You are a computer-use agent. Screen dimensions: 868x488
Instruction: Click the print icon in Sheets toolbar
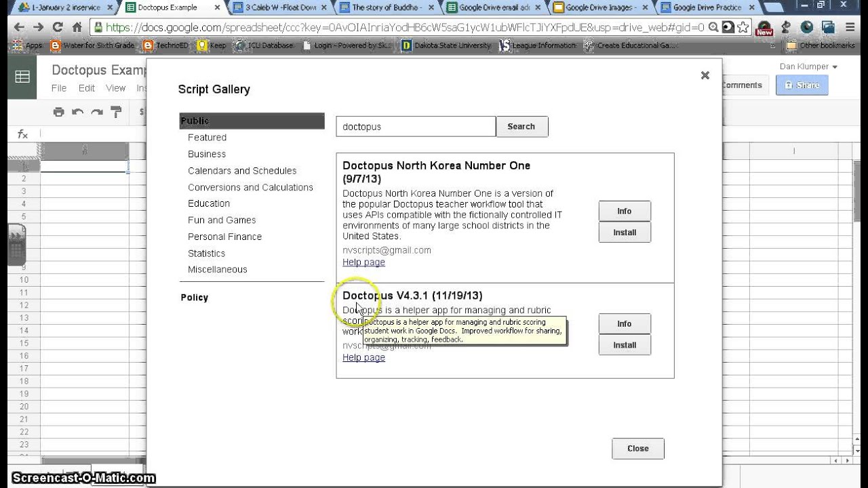[x=59, y=113]
